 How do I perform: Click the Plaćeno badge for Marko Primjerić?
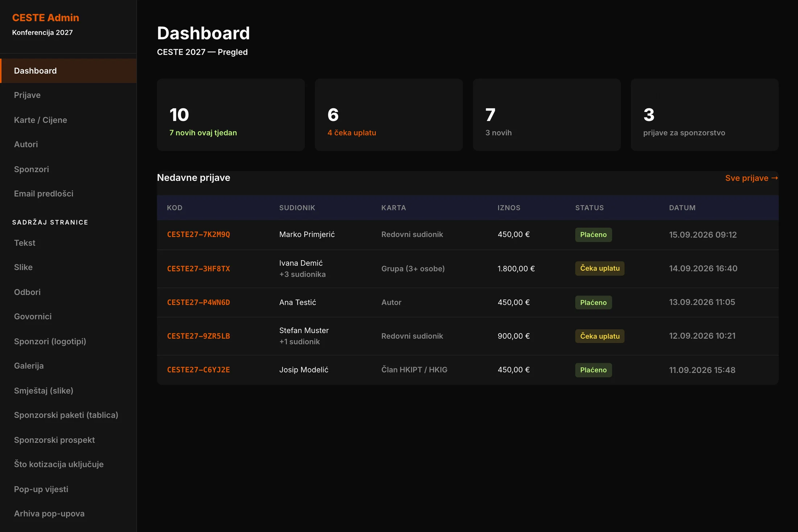(593, 234)
